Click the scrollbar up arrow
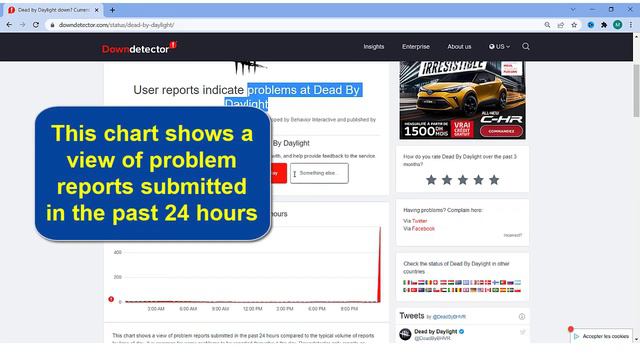Screen dimensions: 640x360 [636, 37]
